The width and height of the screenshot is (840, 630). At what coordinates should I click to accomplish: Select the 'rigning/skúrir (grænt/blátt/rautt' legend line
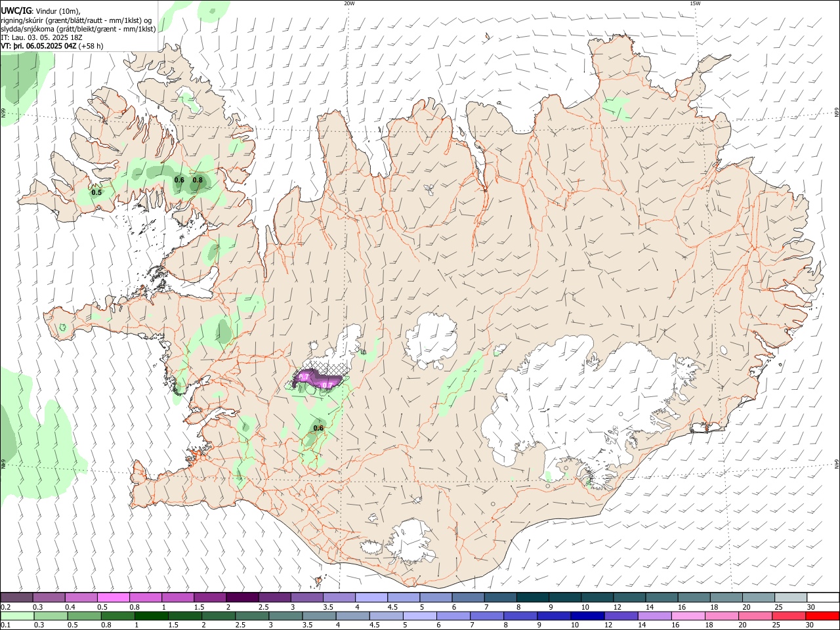click(76, 20)
